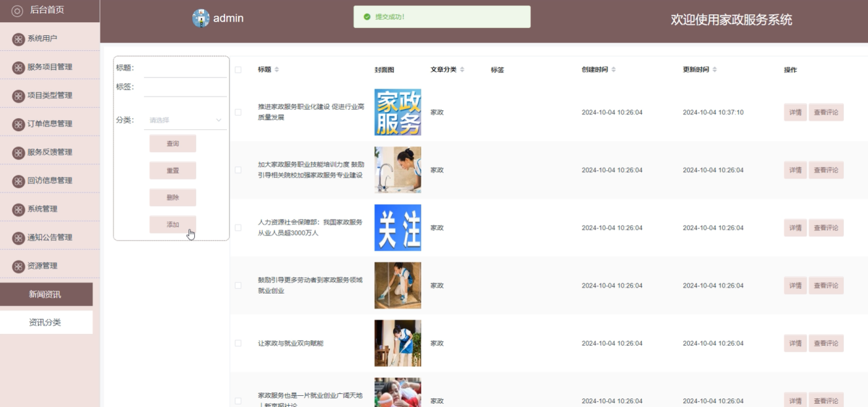This screenshot has height=407, width=868.
Task: Click the icon beside 系统用户
Action: point(19,39)
